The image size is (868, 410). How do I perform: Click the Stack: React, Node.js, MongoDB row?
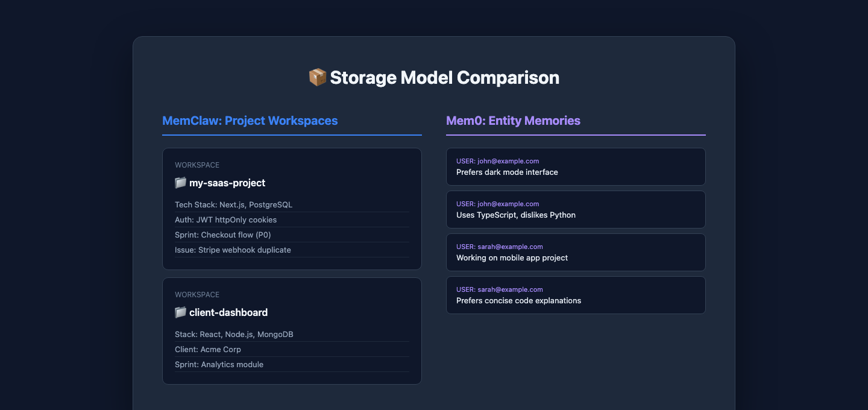pos(234,335)
